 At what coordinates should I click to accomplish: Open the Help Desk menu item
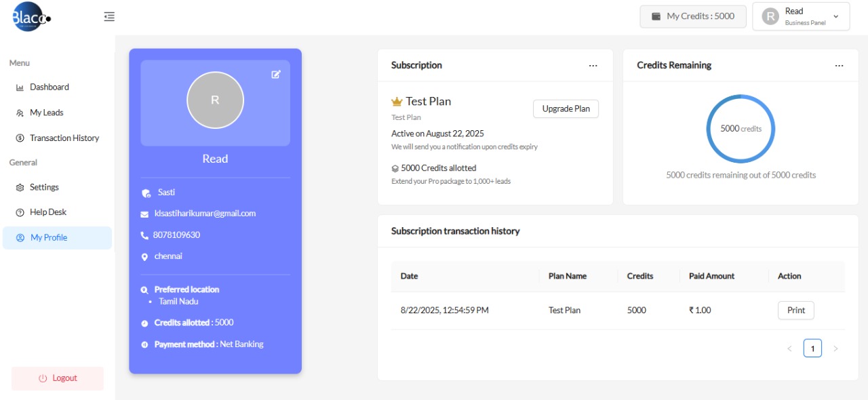(x=57, y=213)
